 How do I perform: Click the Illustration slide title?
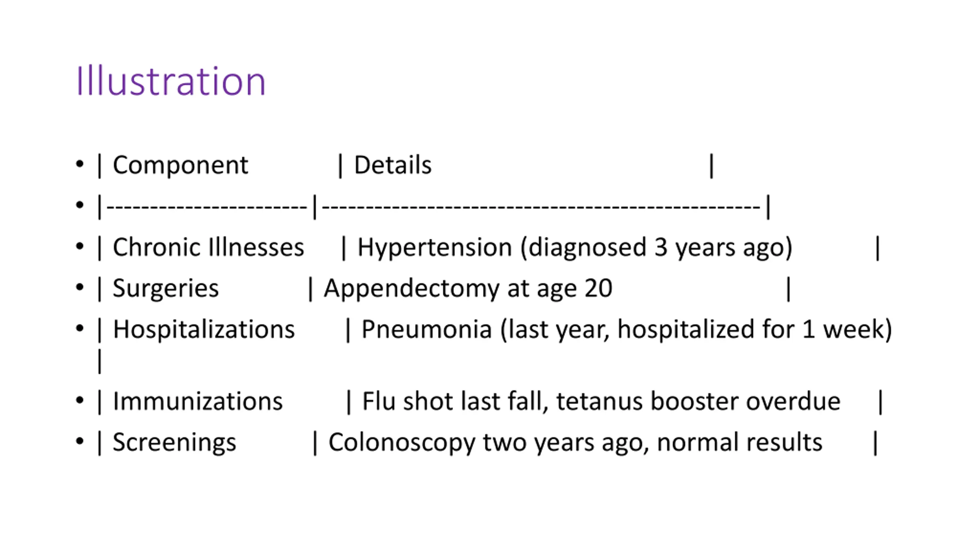click(171, 81)
